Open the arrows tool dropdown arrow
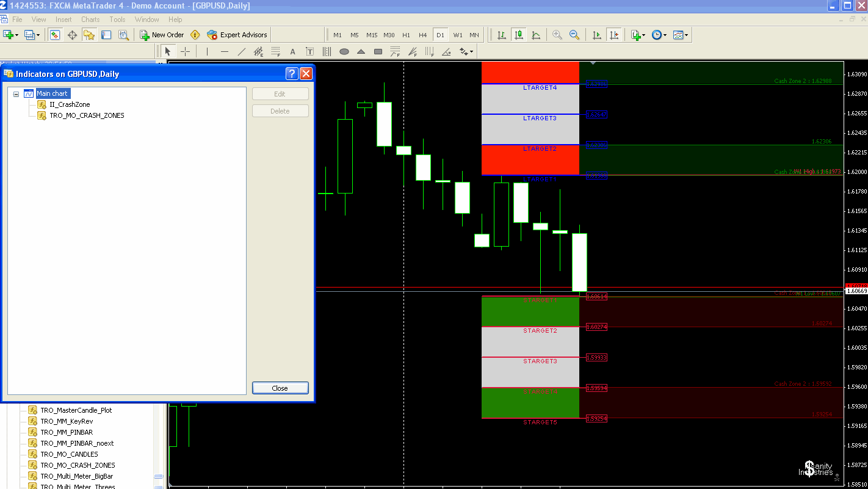Viewport: 868px width, 489px height. (x=471, y=53)
